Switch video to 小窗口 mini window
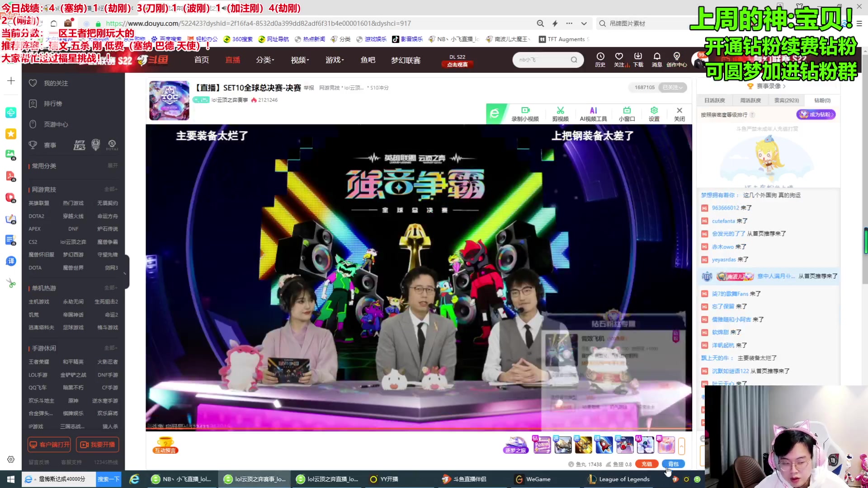This screenshot has width=868, height=488. click(627, 114)
